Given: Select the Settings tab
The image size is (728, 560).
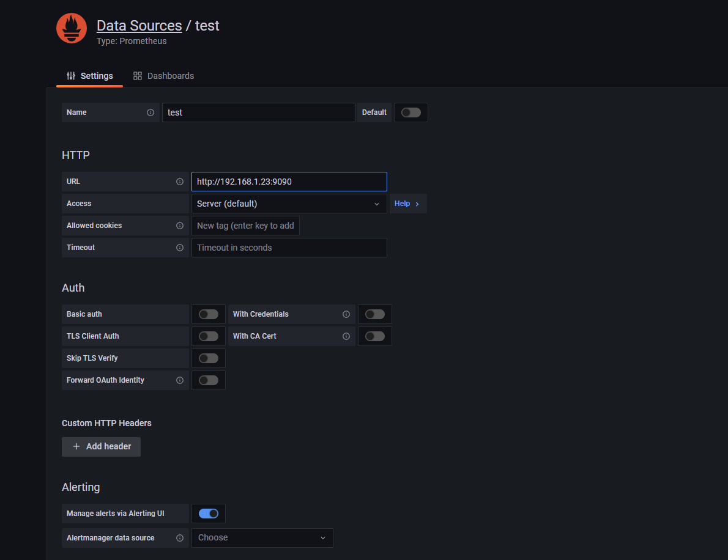Looking at the screenshot, I should click(90, 76).
